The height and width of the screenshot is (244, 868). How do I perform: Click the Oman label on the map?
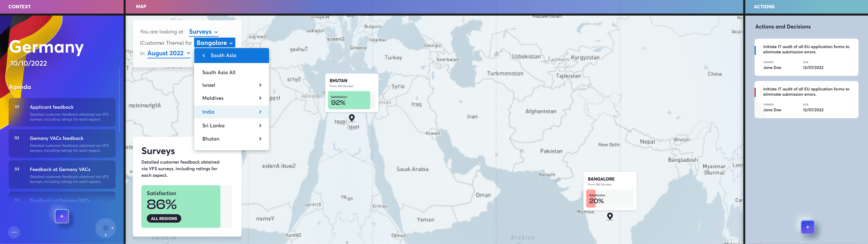pyautogui.click(x=483, y=195)
